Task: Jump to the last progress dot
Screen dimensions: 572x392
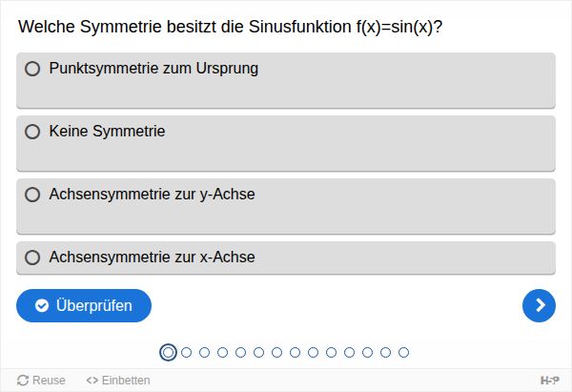Action: (x=404, y=352)
